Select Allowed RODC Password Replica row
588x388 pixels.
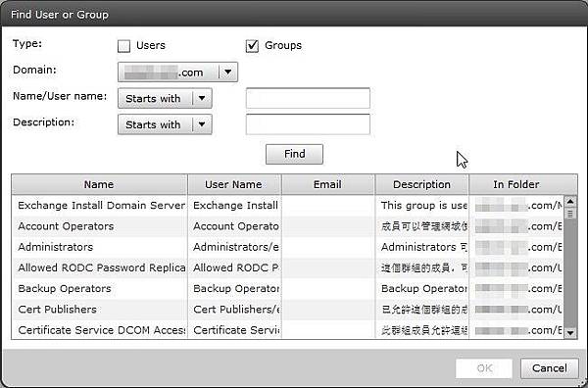click(287, 267)
